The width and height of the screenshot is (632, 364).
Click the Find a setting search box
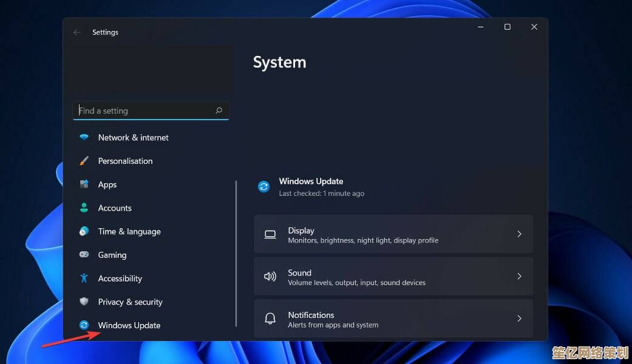146,110
